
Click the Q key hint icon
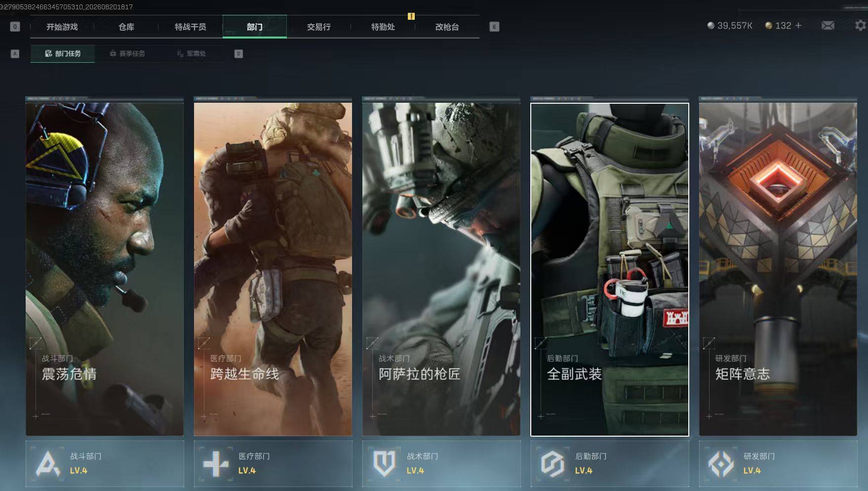click(15, 27)
